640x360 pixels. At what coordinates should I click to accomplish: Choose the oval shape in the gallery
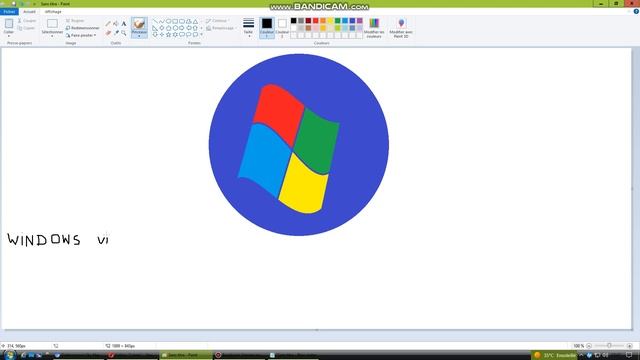tap(168, 21)
